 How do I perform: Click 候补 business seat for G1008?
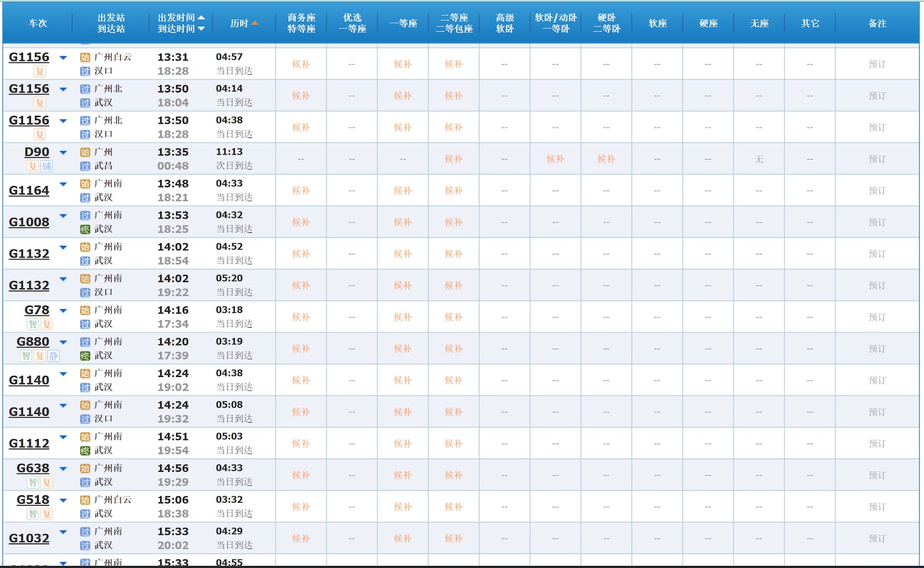click(301, 222)
